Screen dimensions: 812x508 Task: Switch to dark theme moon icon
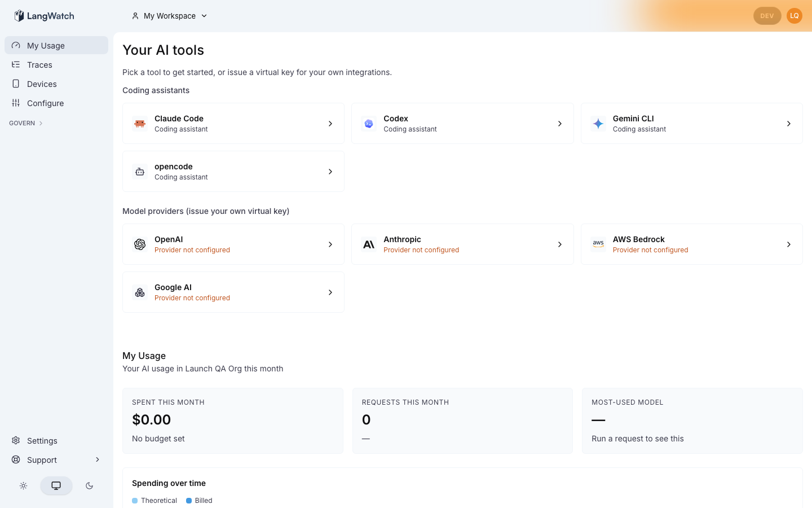tap(89, 485)
